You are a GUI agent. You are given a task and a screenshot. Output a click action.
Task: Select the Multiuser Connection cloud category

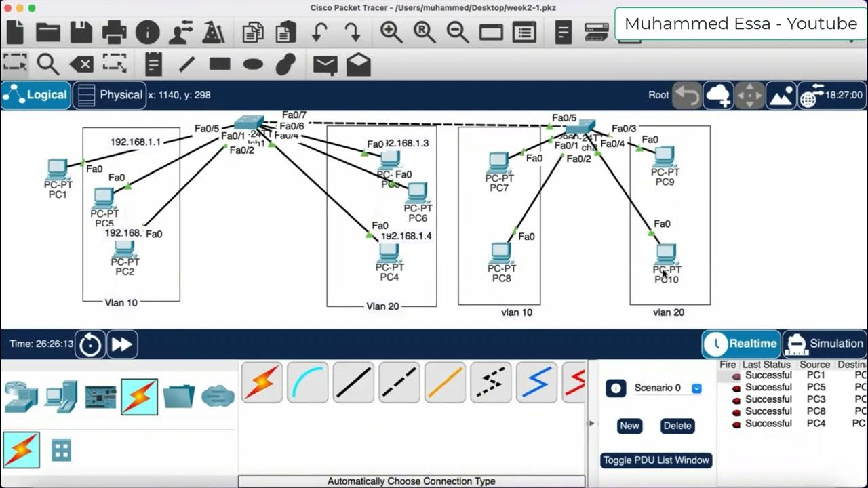(218, 396)
